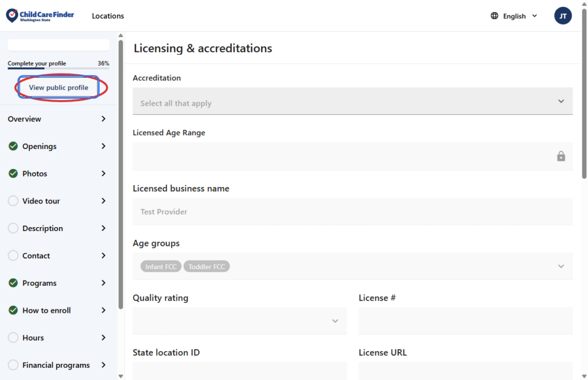The height and width of the screenshot is (380, 588).
Task: Open the JT user avatar menu
Action: 563,16
